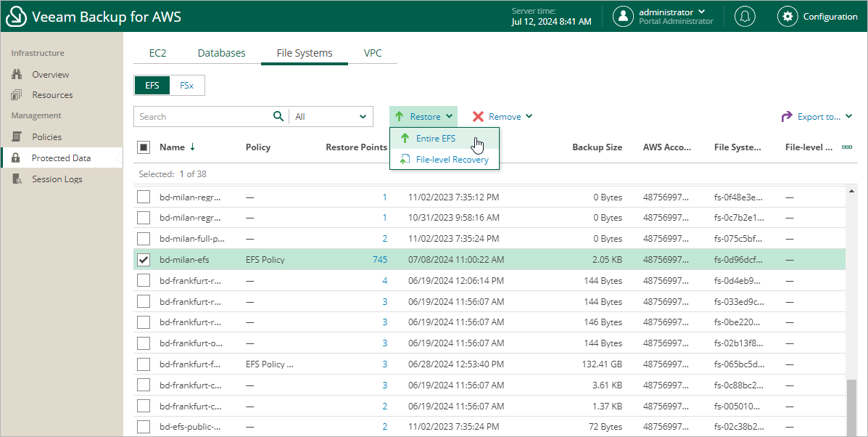Open the All filter dropdown
Viewport: 868px width, 437px height.
point(331,116)
